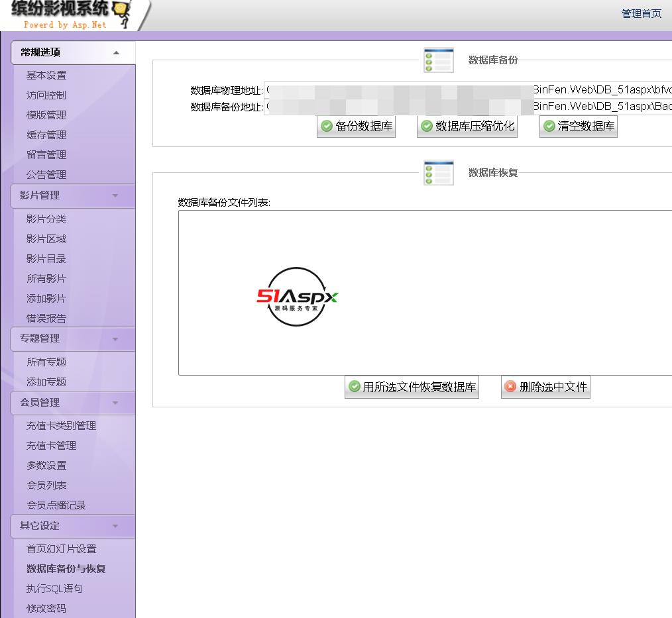672x618 pixels.
Task: Select 充值卡管理 in the sidebar
Action: click(x=51, y=446)
